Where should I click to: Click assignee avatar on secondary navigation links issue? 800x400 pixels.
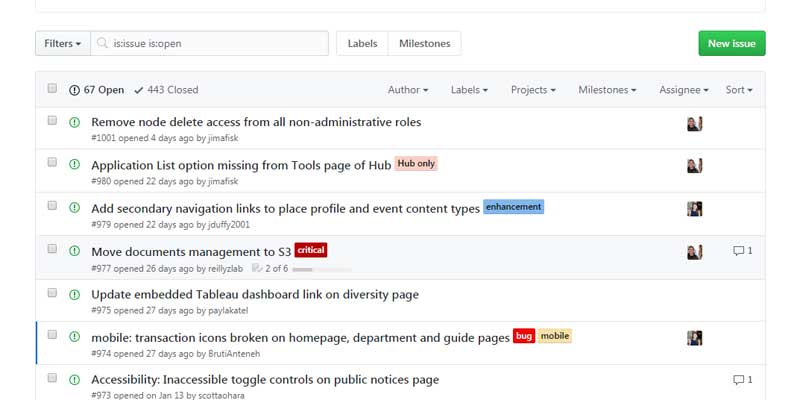tap(694, 208)
